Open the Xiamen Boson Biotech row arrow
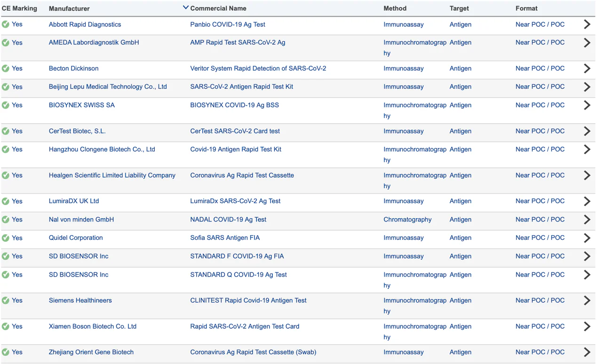597x364 pixels. (x=587, y=326)
